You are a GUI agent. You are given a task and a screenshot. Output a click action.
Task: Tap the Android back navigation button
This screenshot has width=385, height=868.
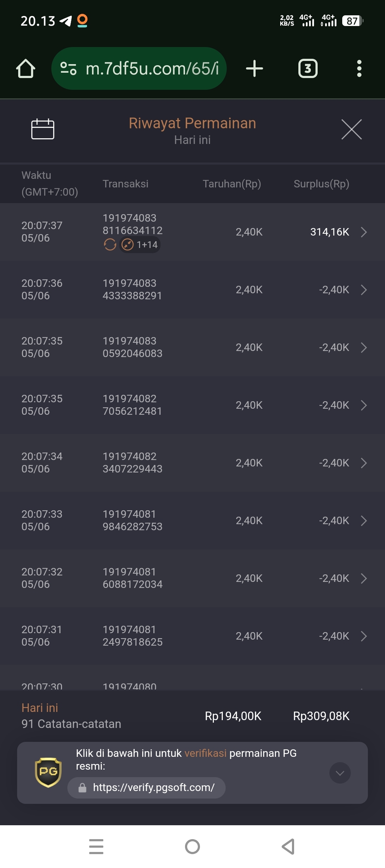[288, 847]
